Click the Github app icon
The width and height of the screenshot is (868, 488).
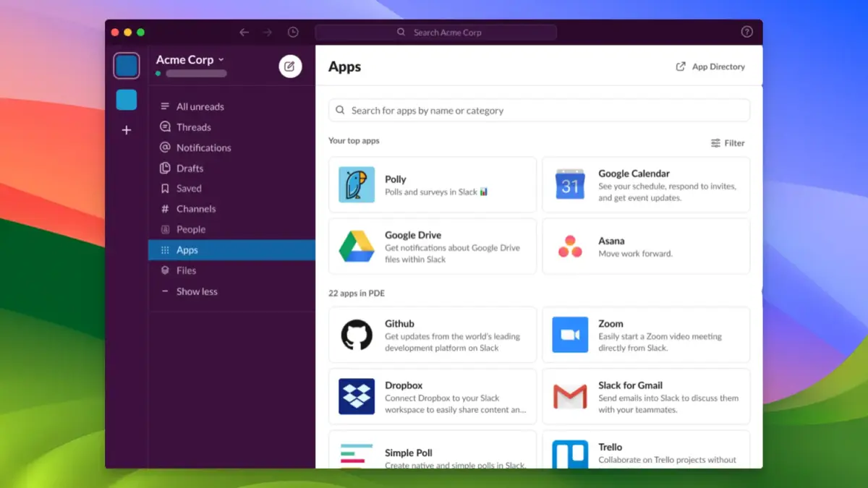pos(356,335)
